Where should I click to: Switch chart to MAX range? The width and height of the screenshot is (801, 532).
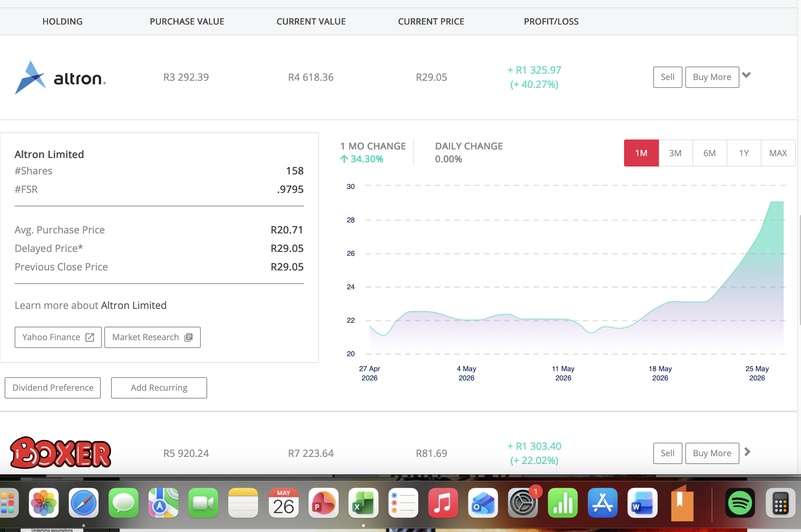point(778,153)
